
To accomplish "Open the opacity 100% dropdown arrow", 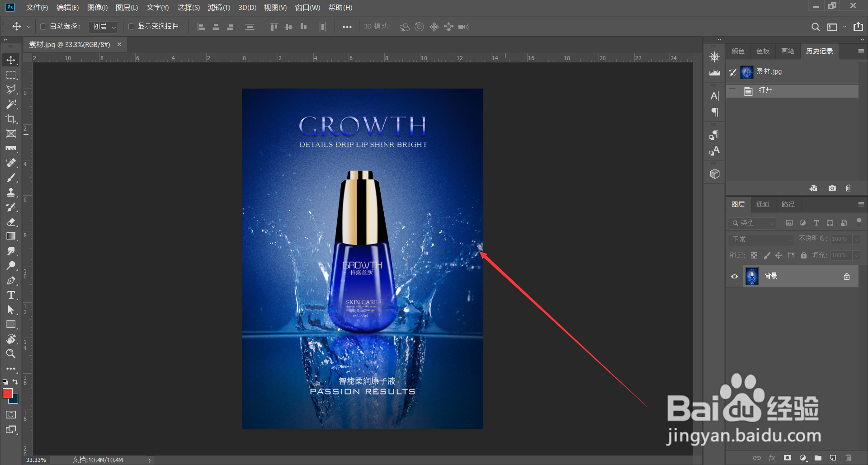I will tap(857, 239).
